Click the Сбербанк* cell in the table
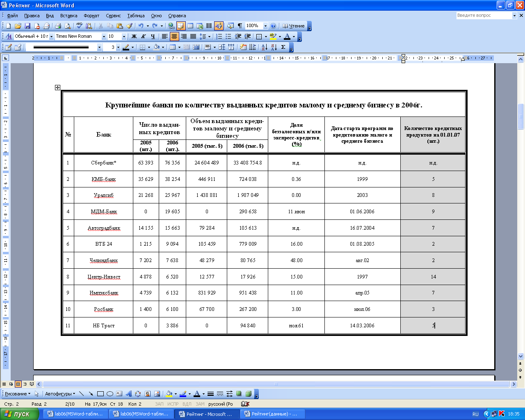This screenshot has width=525, height=420. [x=104, y=163]
